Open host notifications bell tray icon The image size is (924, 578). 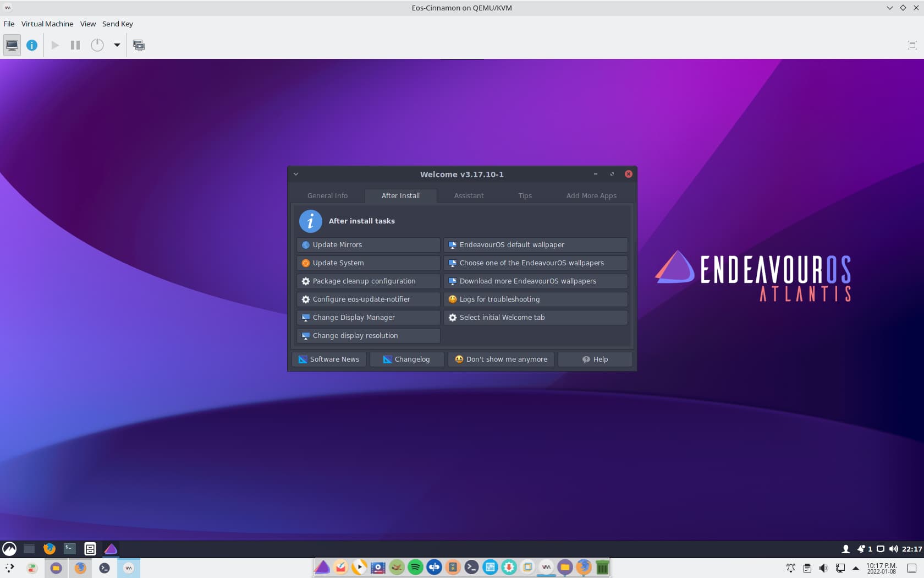point(790,568)
